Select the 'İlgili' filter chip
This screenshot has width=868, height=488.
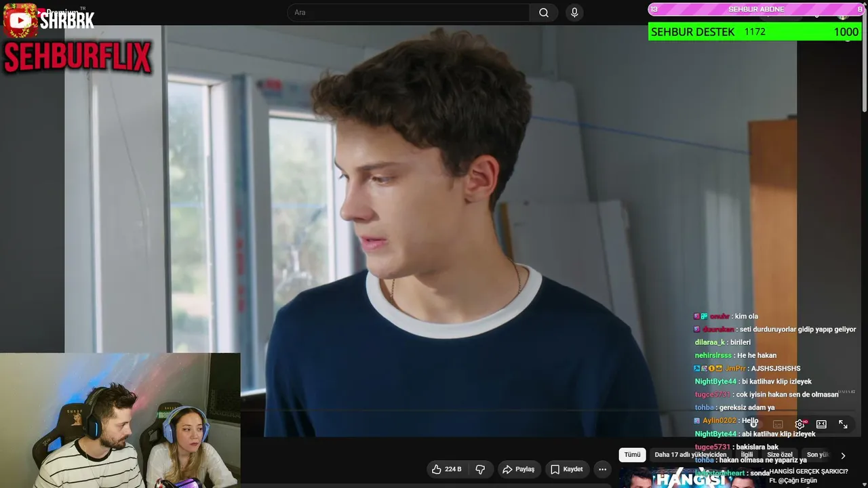pyautogui.click(x=747, y=455)
